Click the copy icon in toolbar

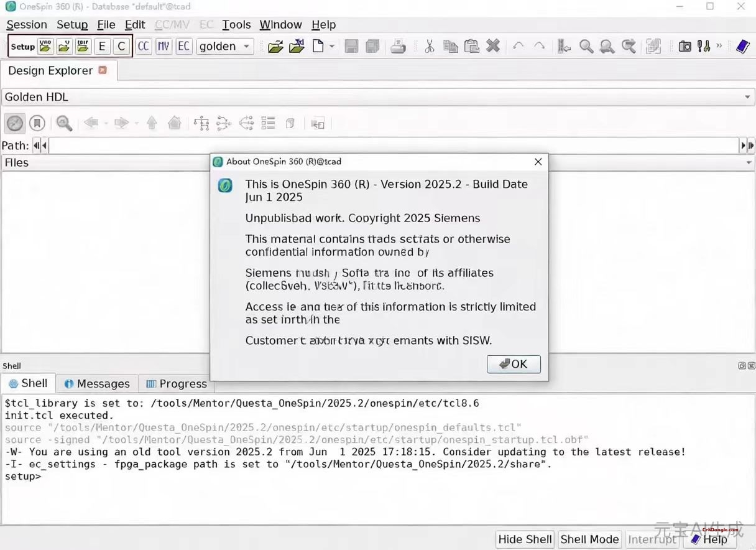pos(451,46)
